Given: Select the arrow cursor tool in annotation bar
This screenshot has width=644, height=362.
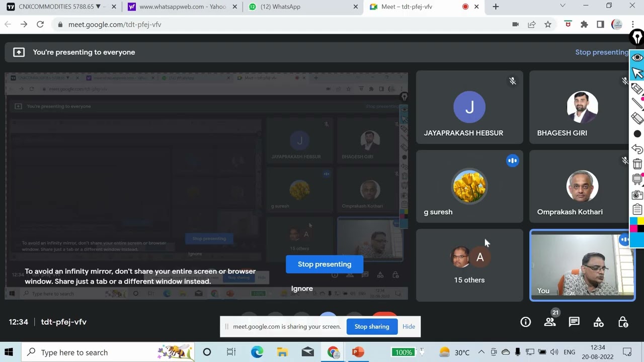Looking at the screenshot, I should 637,73.
